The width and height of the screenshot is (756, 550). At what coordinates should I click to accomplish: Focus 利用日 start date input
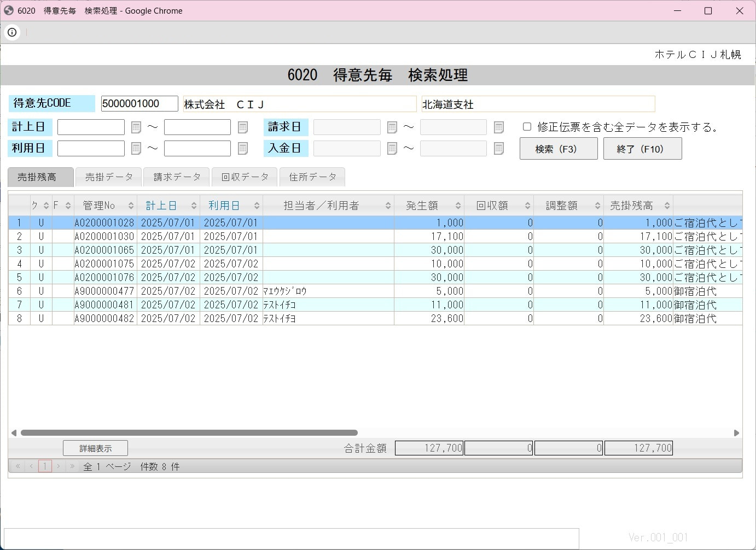(x=91, y=149)
